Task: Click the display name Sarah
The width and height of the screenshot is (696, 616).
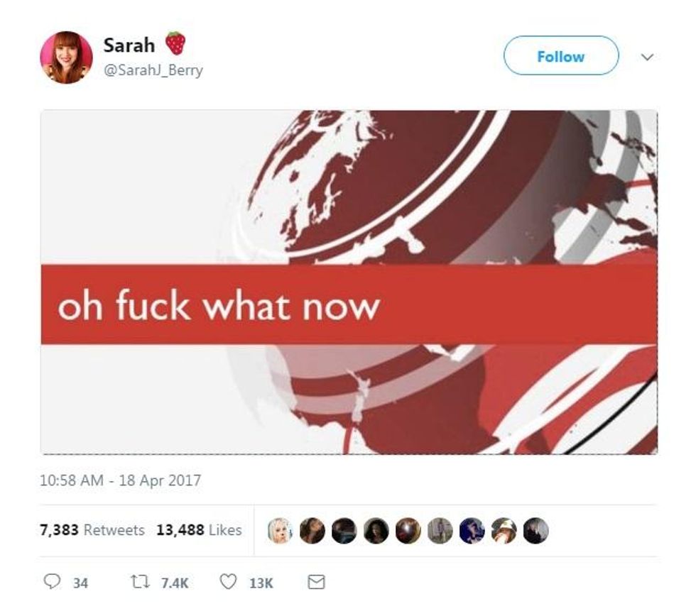Action: tap(129, 45)
